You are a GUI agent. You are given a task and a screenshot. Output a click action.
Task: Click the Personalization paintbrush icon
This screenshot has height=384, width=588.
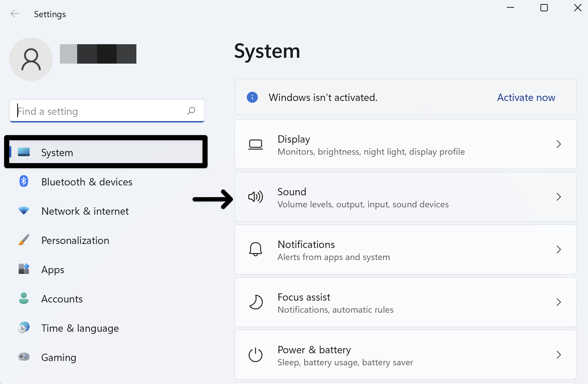point(24,240)
